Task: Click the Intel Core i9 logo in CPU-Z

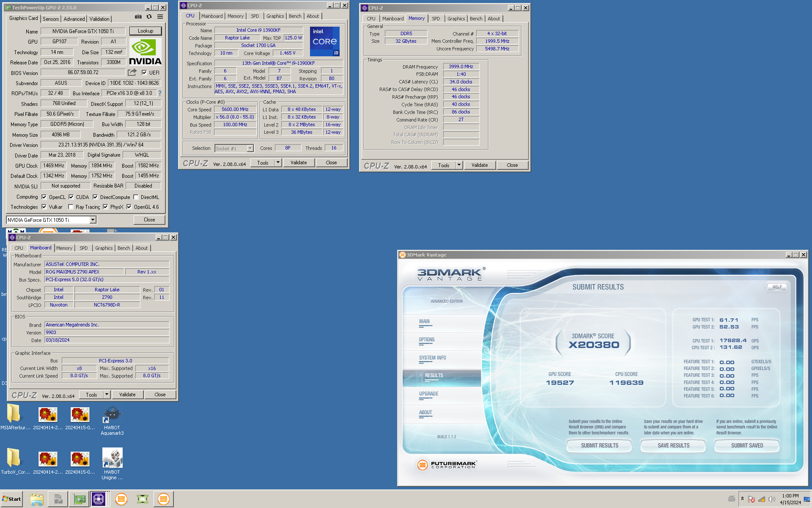Action: click(325, 41)
